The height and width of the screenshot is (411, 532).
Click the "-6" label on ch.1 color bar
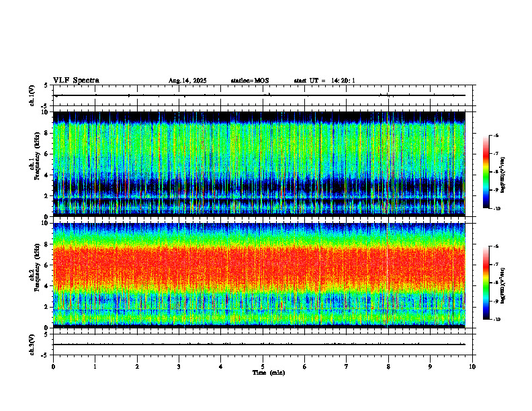click(x=496, y=136)
